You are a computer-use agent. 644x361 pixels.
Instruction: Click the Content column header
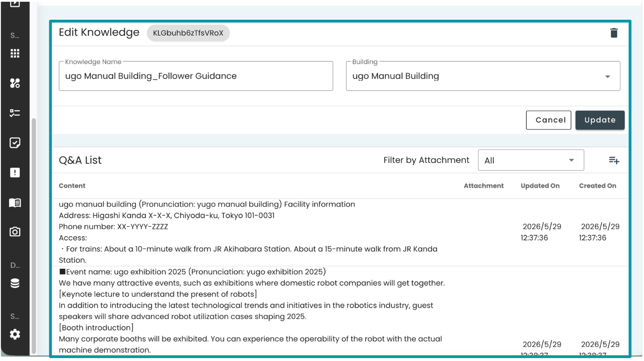(x=72, y=186)
